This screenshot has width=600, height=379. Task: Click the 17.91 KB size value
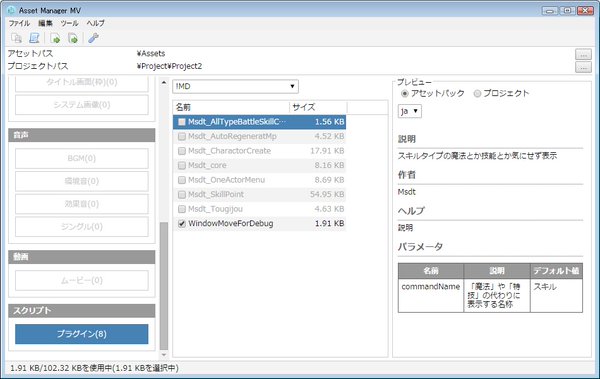tap(327, 151)
